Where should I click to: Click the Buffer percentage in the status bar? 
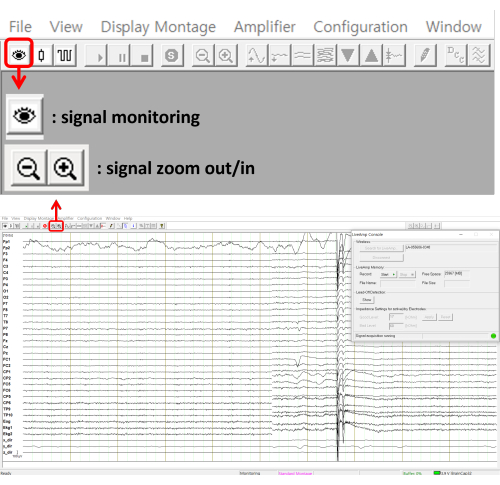412,473
